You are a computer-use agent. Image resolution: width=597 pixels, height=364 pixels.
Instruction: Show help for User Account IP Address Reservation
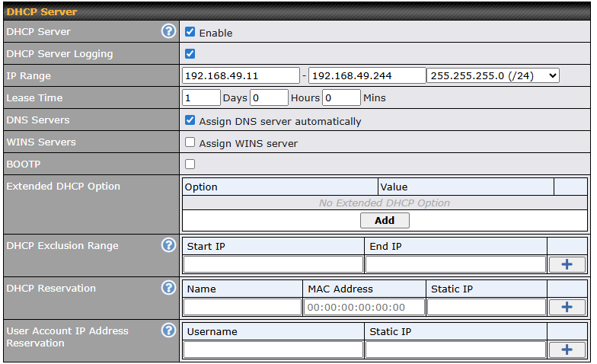(168, 330)
